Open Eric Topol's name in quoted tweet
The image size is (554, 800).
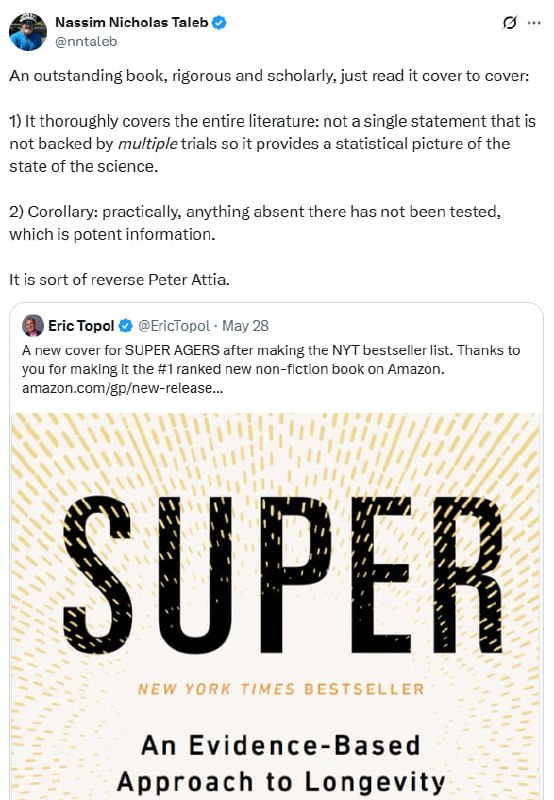click(81, 326)
